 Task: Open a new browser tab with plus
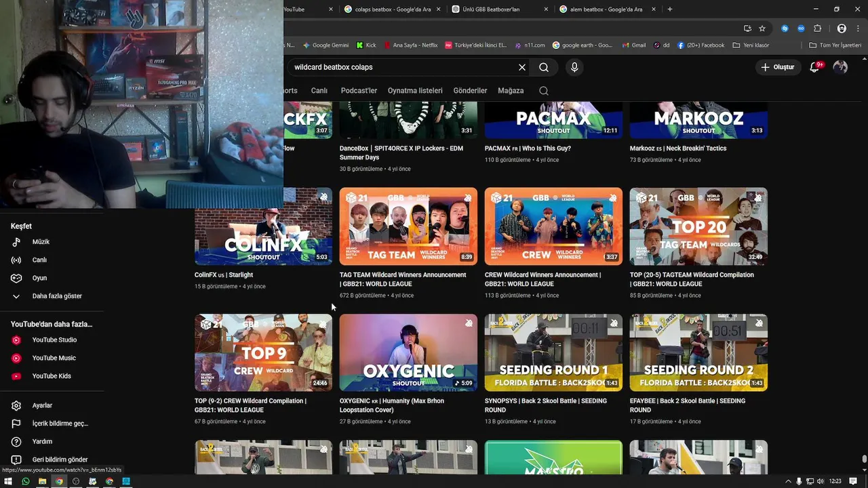[x=670, y=9]
